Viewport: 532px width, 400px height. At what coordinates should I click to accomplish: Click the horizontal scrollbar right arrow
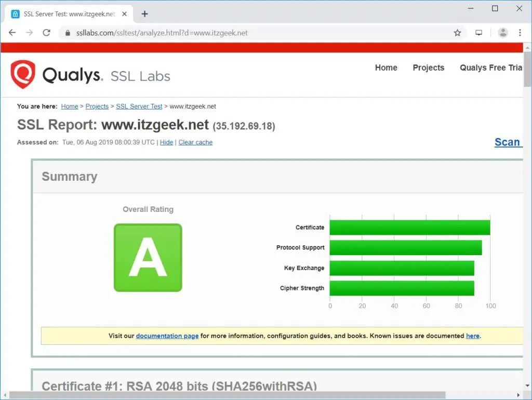coord(518,395)
